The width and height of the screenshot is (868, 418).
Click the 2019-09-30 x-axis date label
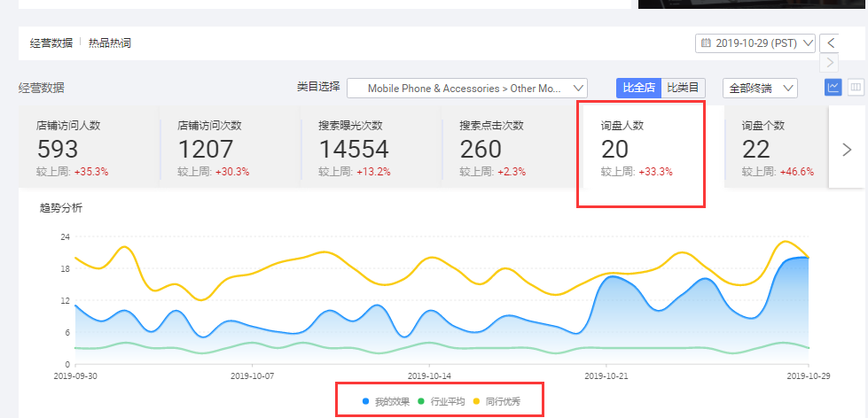[76, 375]
